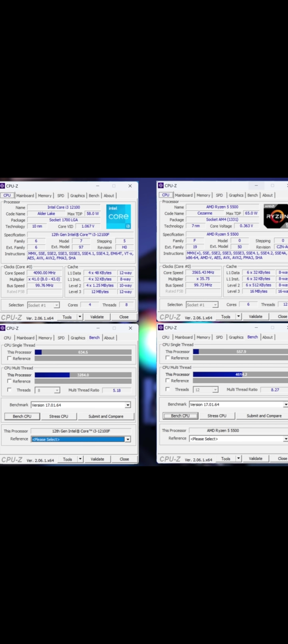Enable Single Thread Reference checkbox in Ryzen Bench window

tap(167, 358)
